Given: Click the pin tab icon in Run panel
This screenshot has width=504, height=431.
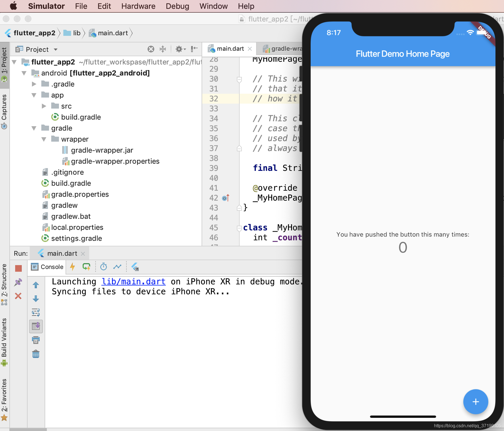Looking at the screenshot, I should click(18, 282).
